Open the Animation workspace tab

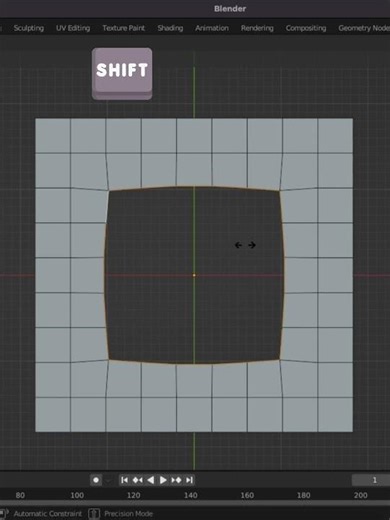coord(212,28)
